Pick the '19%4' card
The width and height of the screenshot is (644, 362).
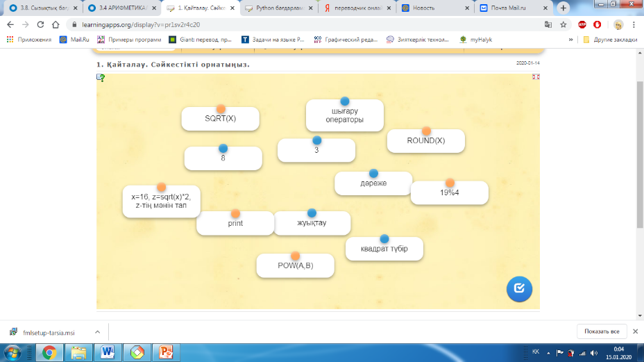(x=450, y=192)
